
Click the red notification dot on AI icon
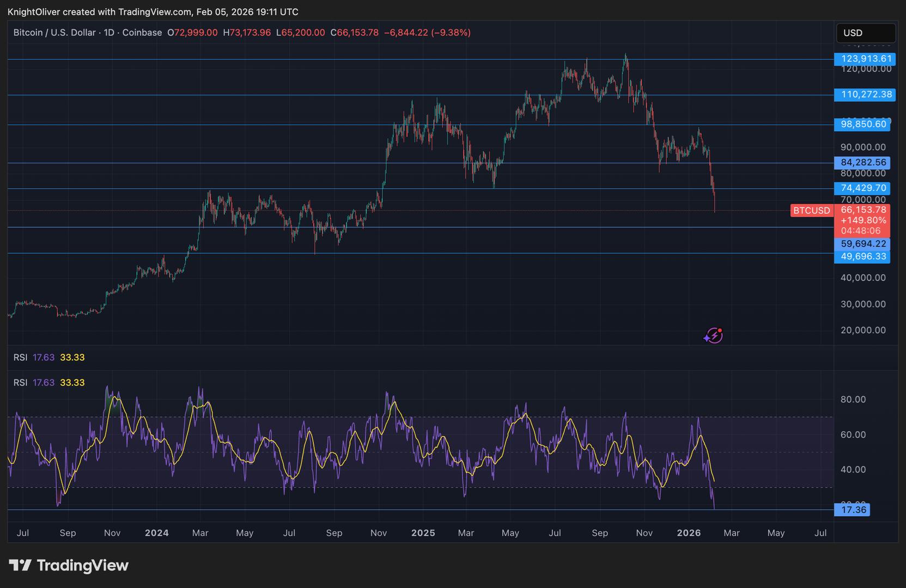click(x=720, y=329)
